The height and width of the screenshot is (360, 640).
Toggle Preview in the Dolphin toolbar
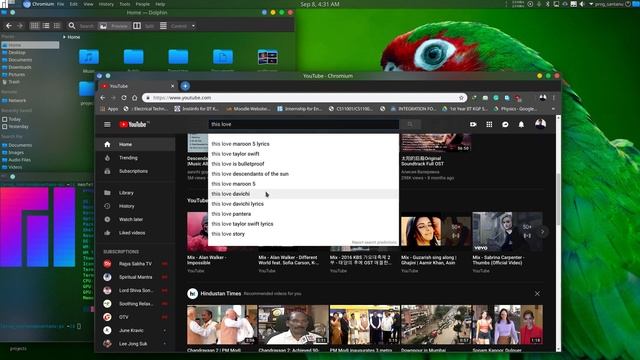point(114,26)
